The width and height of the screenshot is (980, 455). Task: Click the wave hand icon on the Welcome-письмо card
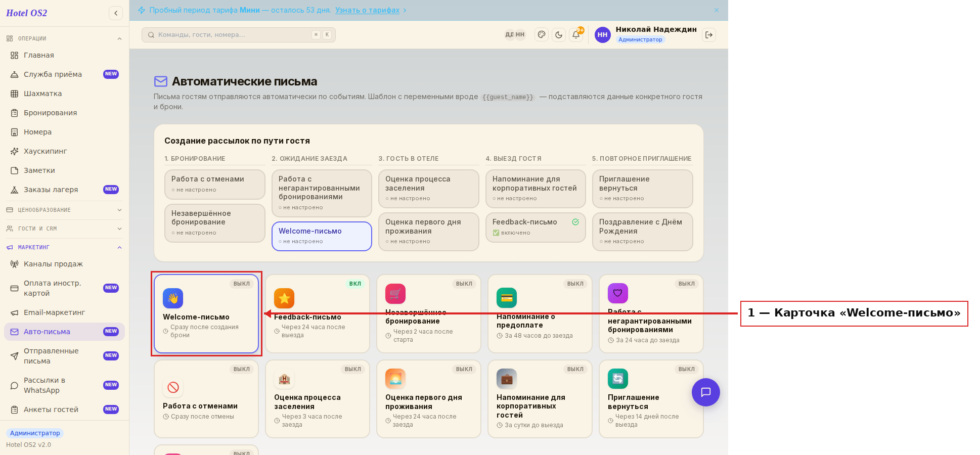pyautogui.click(x=173, y=298)
